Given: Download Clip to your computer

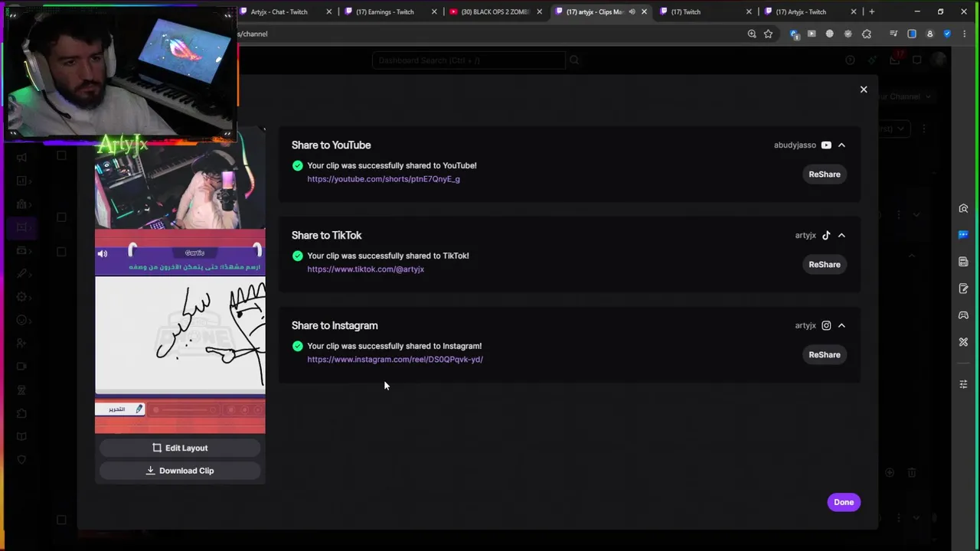Looking at the screenshot, I should 180,471.
